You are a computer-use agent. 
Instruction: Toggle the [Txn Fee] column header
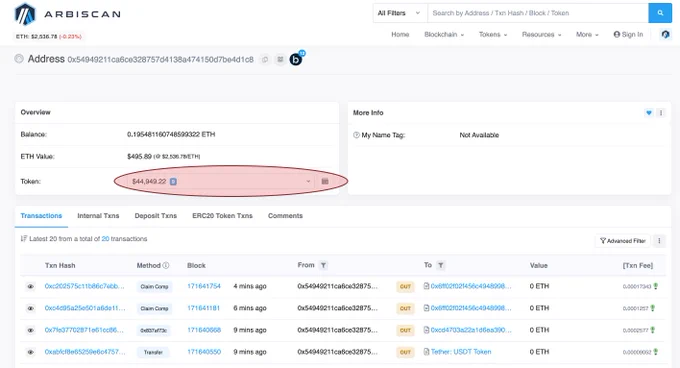pos(638,265)
